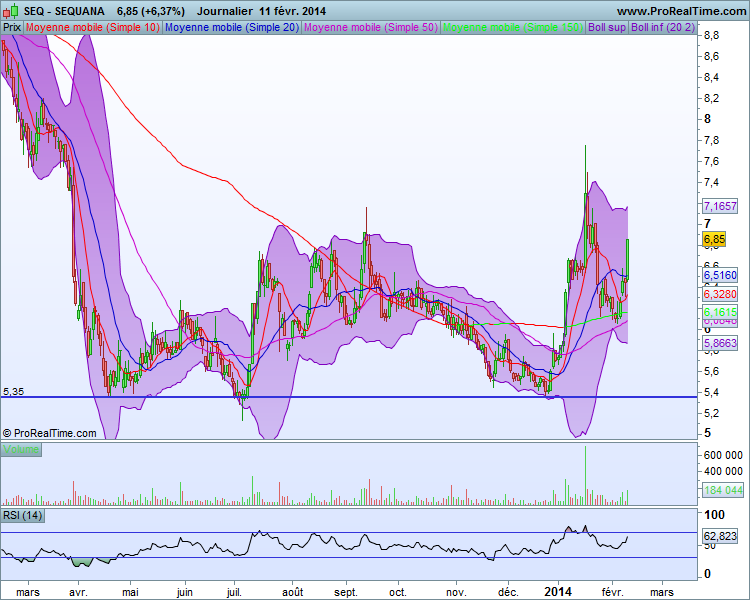Image resolution: width=750 pixels, height=600 pixels.
Task: Click the 100 RSI axis label
Action: (715, 515)
